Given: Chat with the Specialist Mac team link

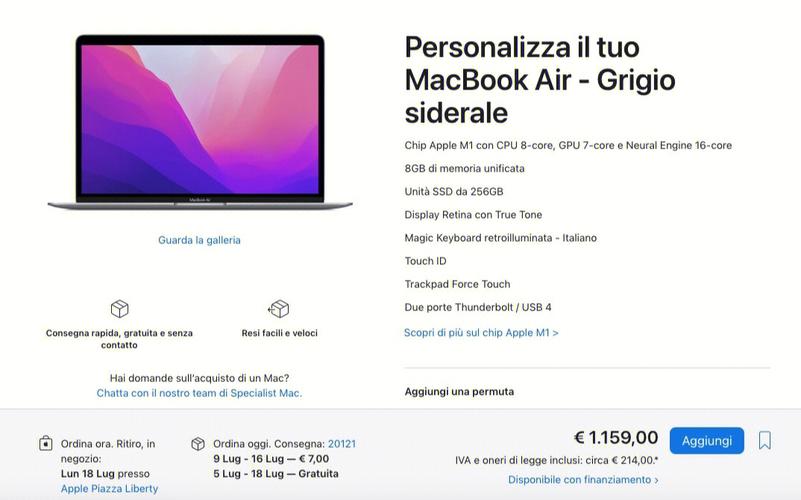Looking at the screenshot, I should tap(199, 393).
